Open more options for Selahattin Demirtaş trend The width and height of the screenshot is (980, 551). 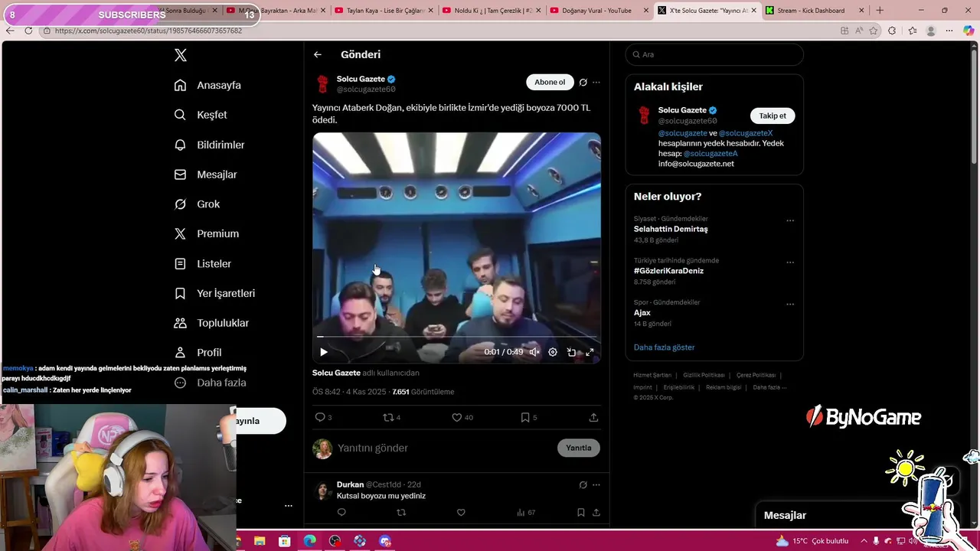[790, 220]
